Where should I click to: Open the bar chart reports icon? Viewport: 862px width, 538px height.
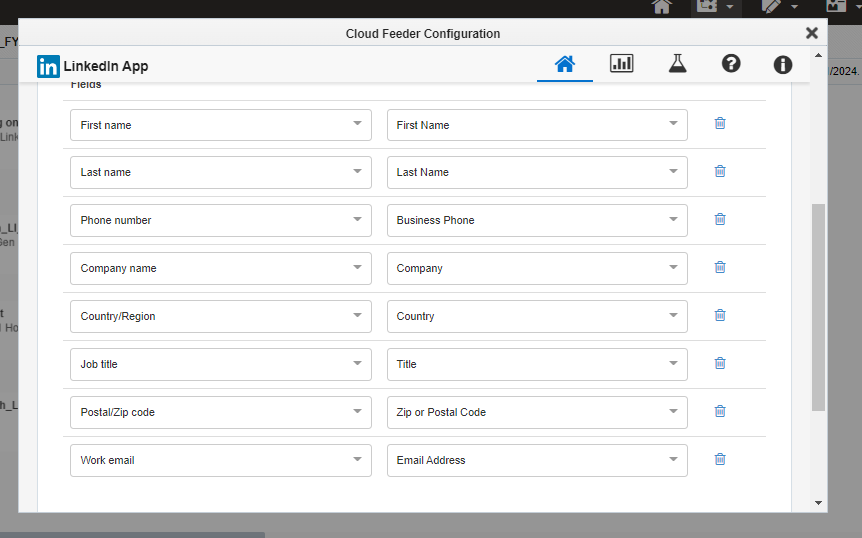(x=621, y=64)
